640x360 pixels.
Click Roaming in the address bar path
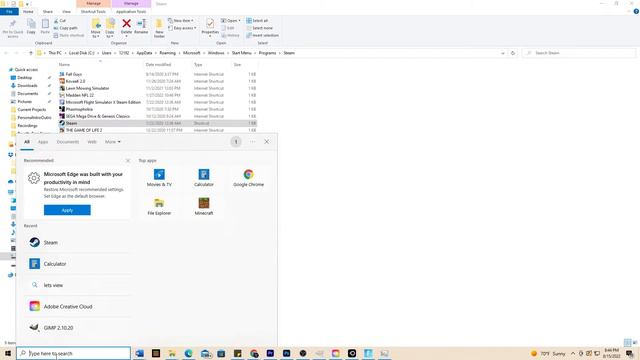[x=167, y=53]
